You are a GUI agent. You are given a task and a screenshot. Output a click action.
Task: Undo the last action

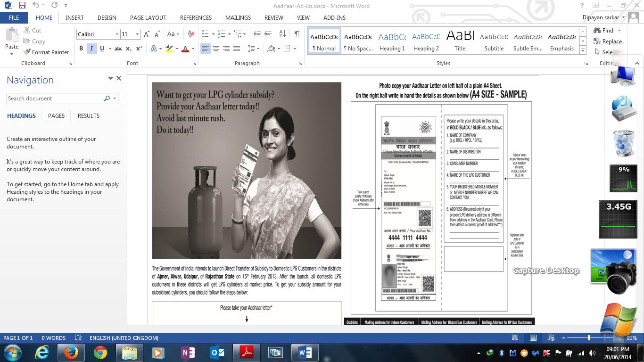(35, 5)
